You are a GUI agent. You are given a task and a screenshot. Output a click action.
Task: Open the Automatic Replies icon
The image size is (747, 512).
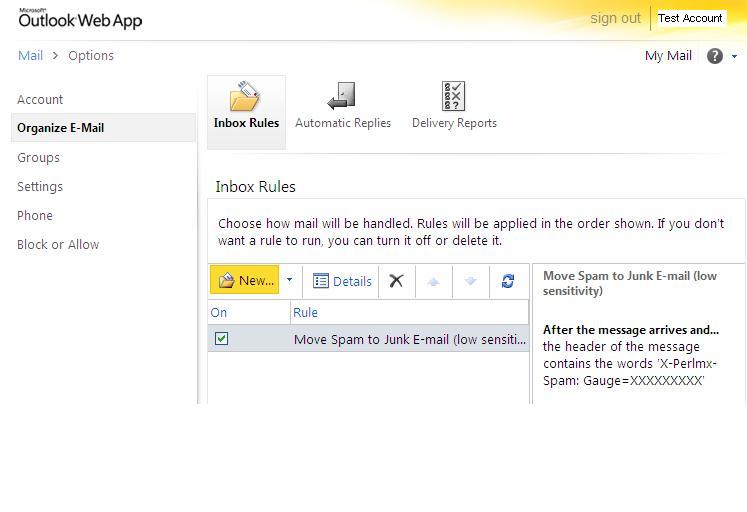(x=342, y=98)
